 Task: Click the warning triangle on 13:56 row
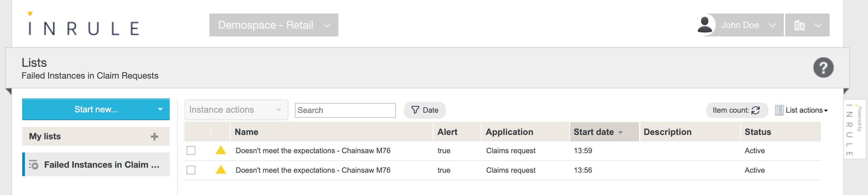[221, 170]
